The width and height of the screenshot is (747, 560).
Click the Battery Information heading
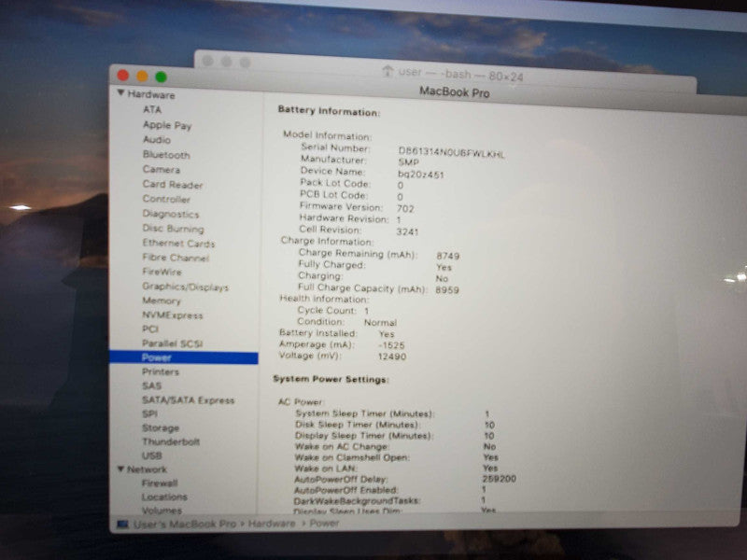click(x=329, y=111)
